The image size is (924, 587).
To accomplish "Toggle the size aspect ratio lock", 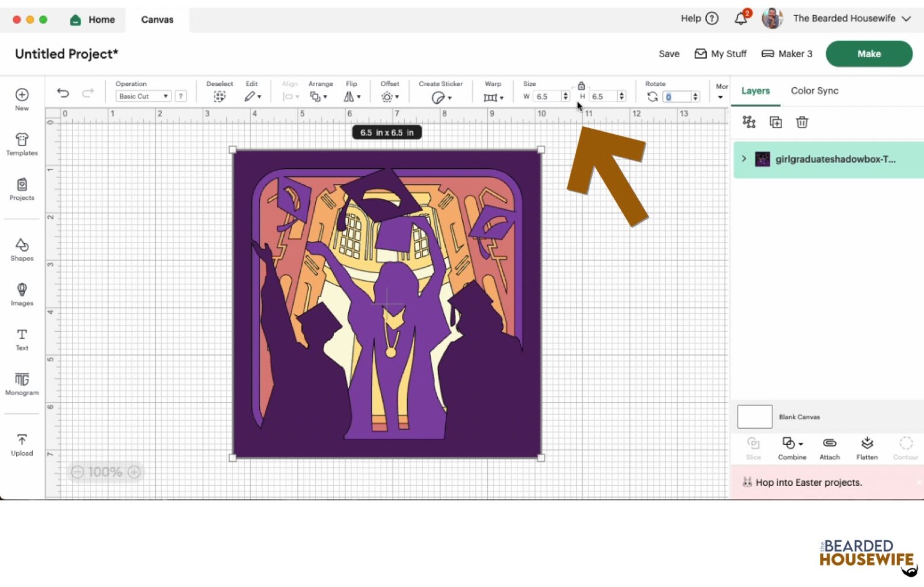I will pos(581,86).
